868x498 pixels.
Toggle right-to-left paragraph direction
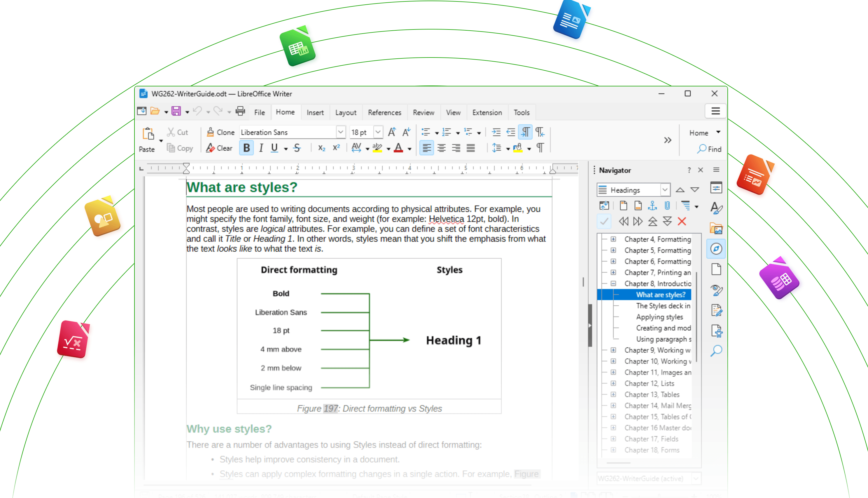[x=540, y=132]
